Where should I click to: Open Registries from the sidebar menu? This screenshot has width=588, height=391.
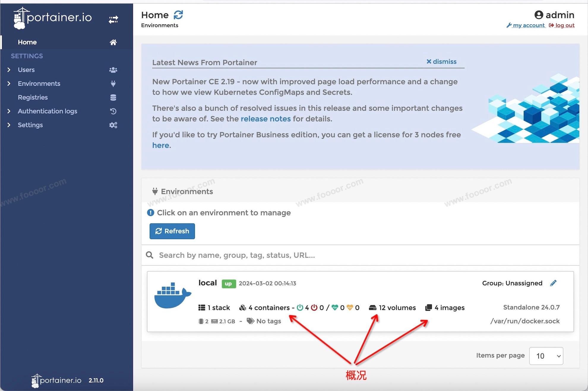(x=33, y=97)
